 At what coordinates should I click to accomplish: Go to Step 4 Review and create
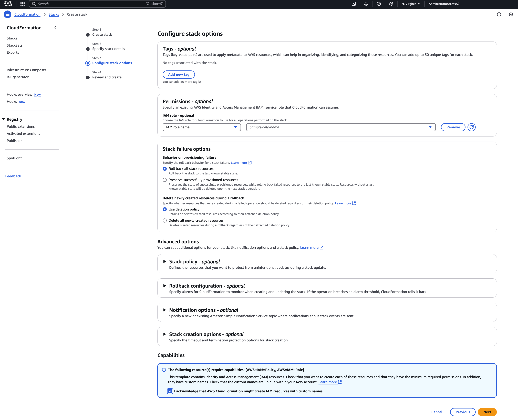coord(107,77)
